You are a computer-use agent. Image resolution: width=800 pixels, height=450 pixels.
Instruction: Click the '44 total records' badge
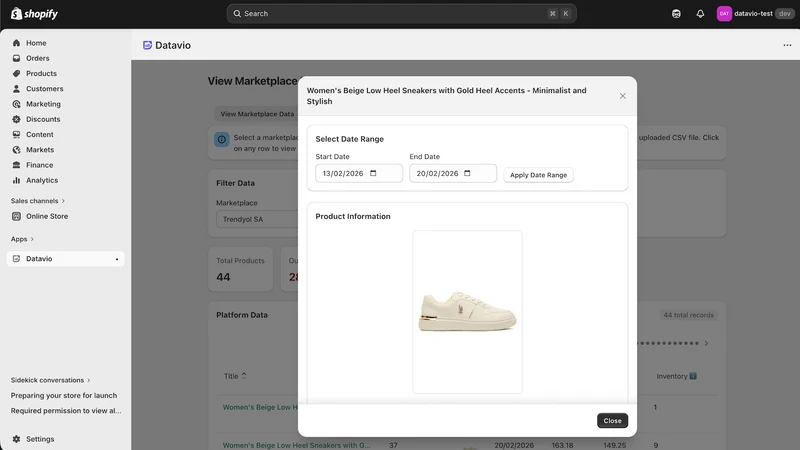click(688, 315)
